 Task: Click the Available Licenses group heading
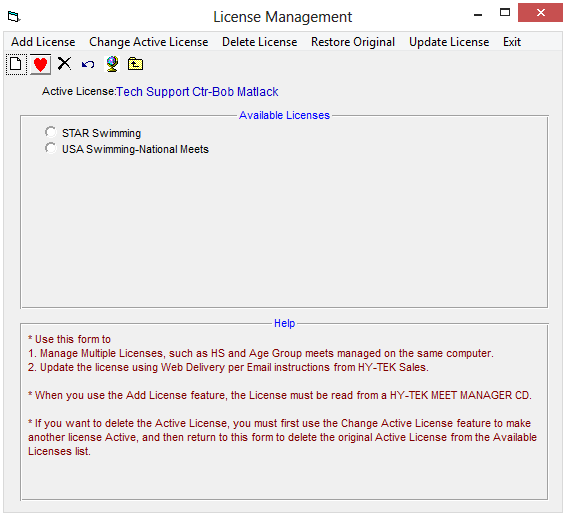coord(284,115)
